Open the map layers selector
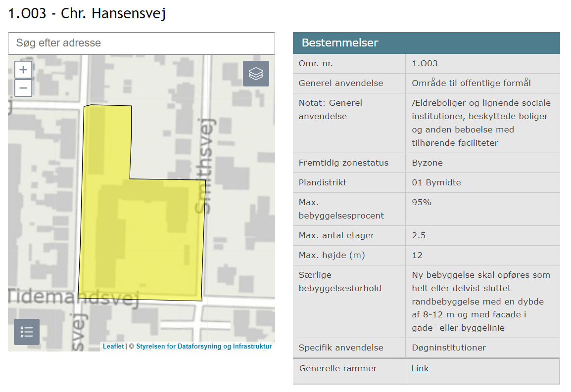The width and height of the screenshot is (571, 392). click(x=256, y=74)
